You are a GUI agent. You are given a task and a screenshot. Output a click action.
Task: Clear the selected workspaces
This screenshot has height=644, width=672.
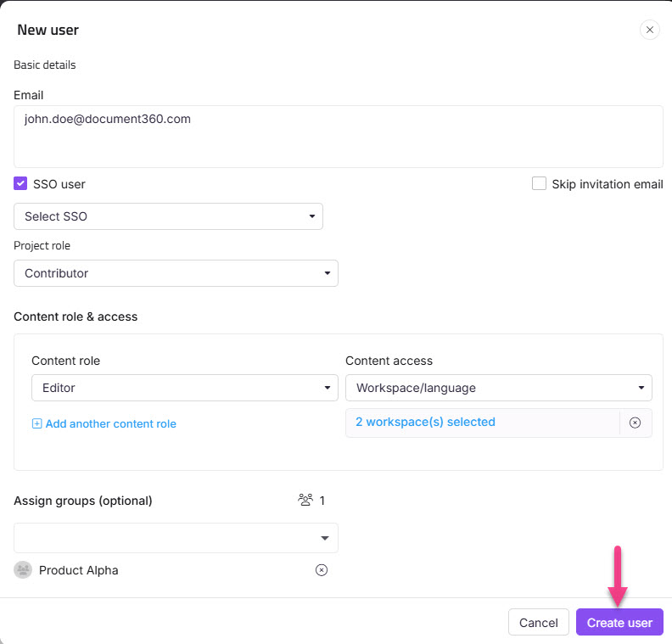[x=636, y=423]
